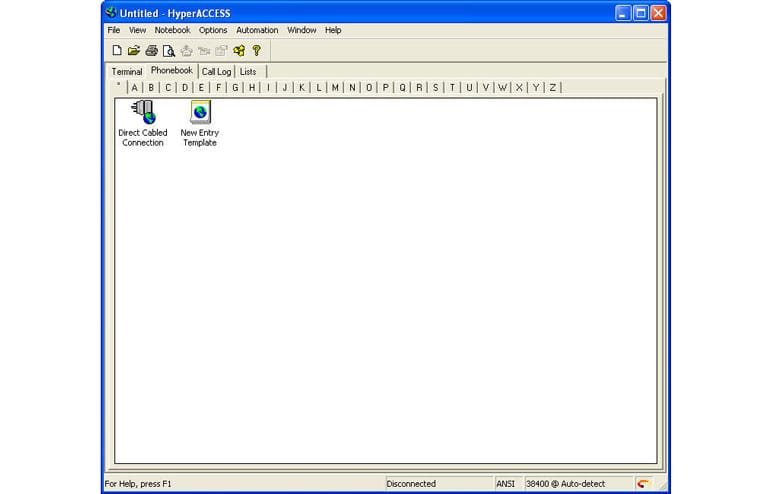Click the yellow question mark Help icon
Image resolution: width=768 pixels, height=494 pixels.
tap(256, 50)
